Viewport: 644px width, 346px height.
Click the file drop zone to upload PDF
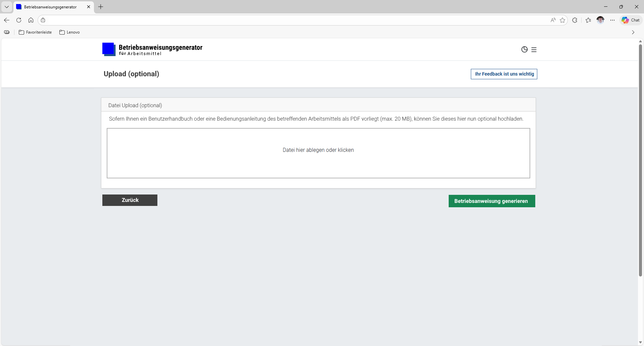[318, 153]
